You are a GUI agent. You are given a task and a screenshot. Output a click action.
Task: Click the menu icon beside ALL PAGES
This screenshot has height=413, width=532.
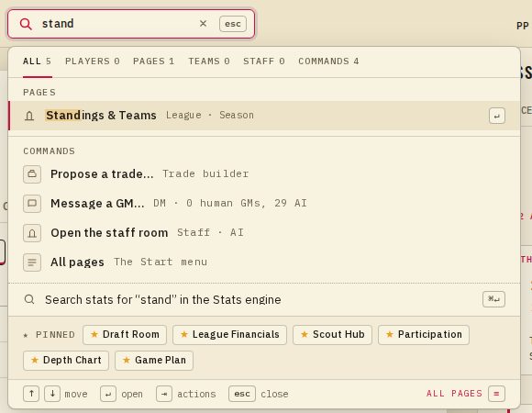497,394
